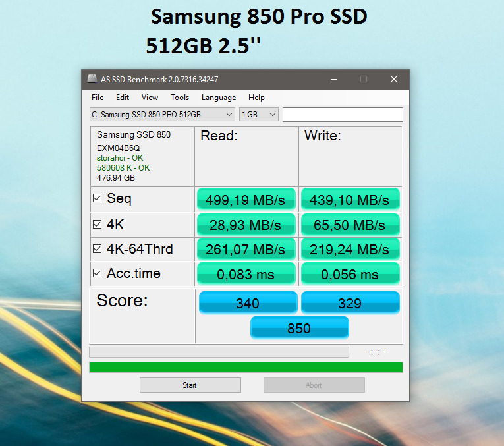The image size is (504, 446).
Task: Click the 580608 K - OK alignment status
Action: (123, 168)
